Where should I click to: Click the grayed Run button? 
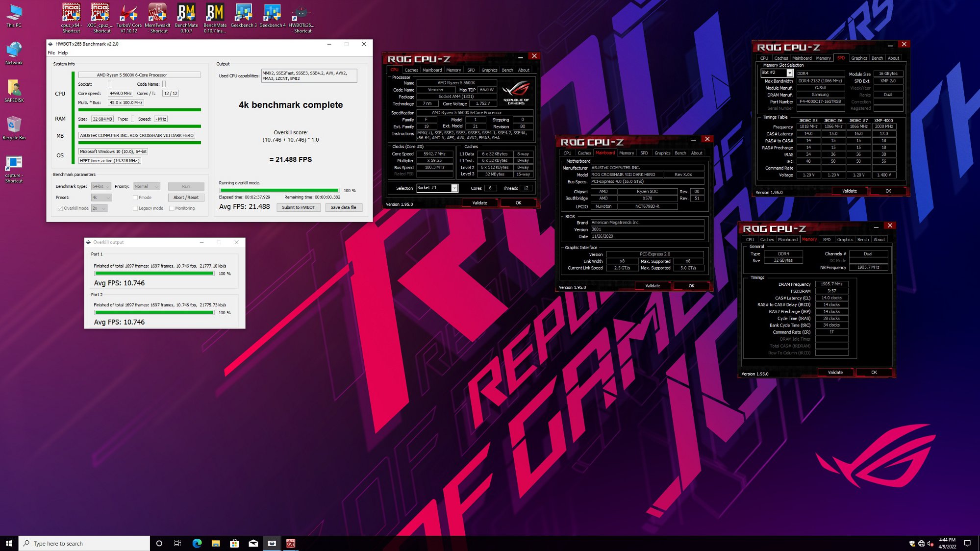(186, 186)
